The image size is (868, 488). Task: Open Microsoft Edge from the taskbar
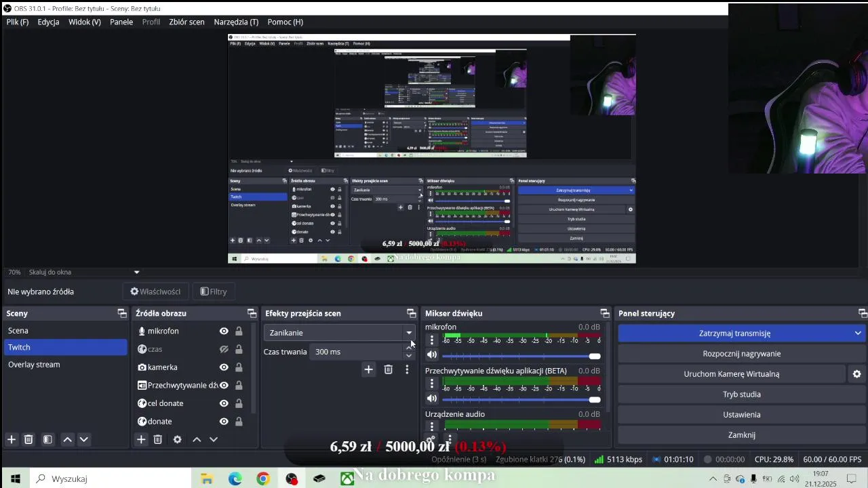click(x=235, y=479)
